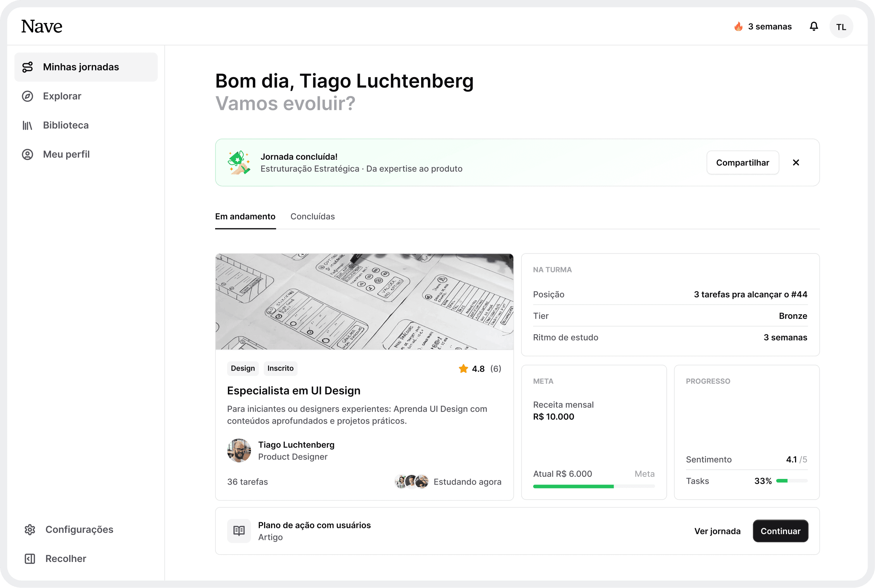Select the Explorar compass icon

[28, 96]
